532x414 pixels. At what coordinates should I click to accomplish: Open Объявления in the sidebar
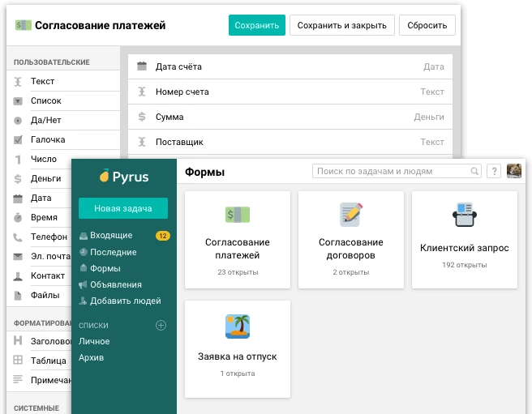click(115, 284)
